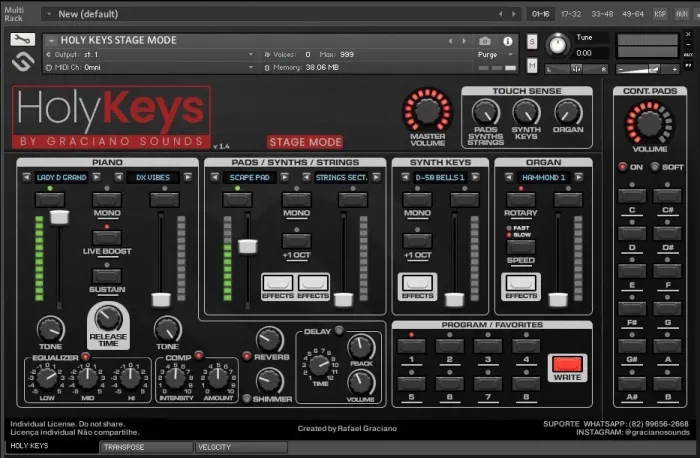Adjust the Equalizer Hi knob
The width and height of the screenshot is (700, 458).
(x=129, y=379)
